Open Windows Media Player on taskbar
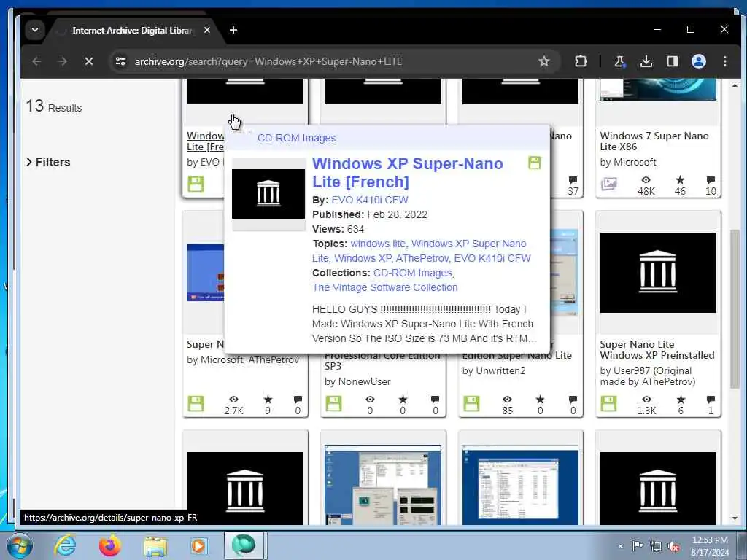 coord(198,545)
